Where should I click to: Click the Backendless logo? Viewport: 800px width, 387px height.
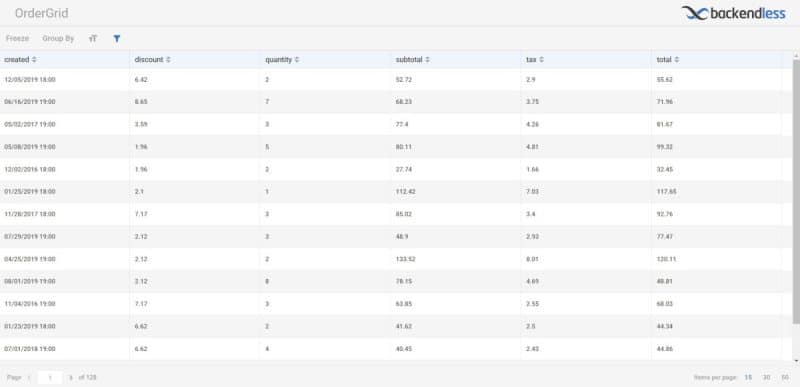733,13
